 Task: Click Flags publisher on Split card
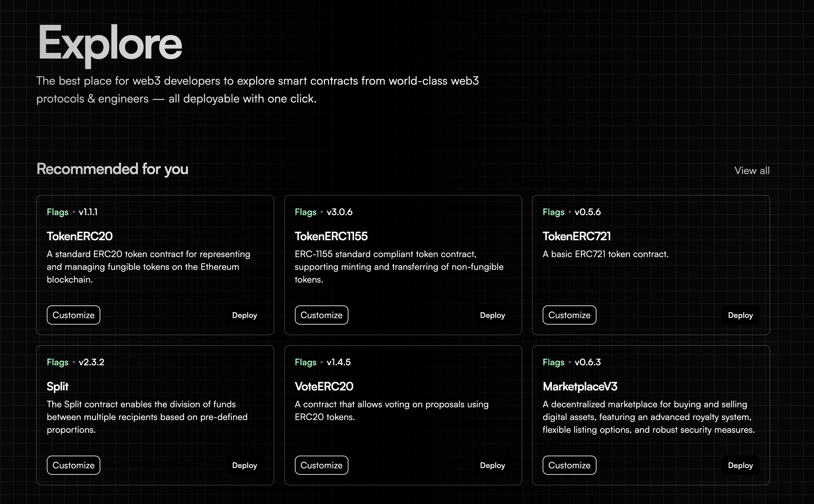(x=57, y=362)
